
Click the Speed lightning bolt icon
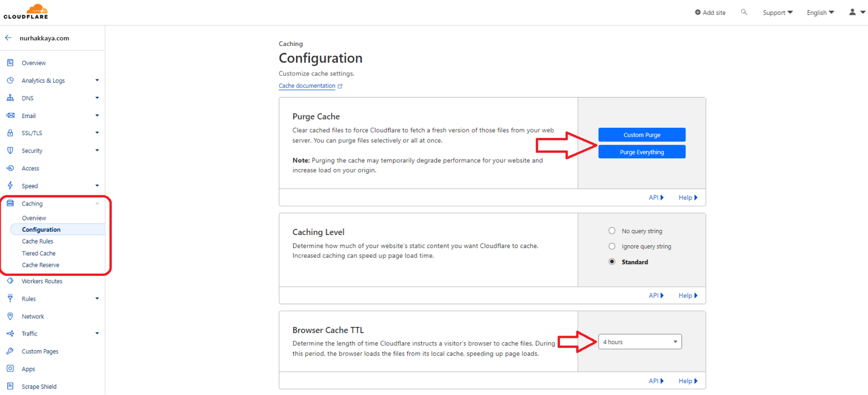click(x=10, y=186)
